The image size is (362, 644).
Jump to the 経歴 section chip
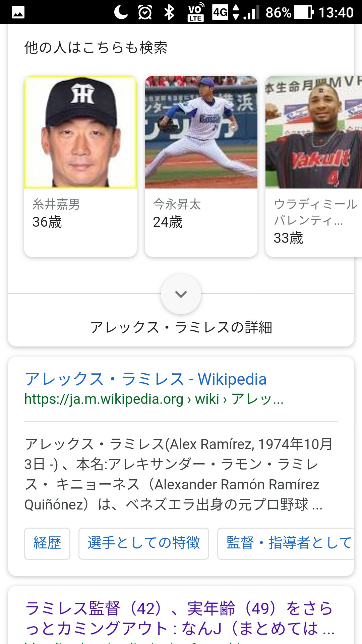click(47, 543)
